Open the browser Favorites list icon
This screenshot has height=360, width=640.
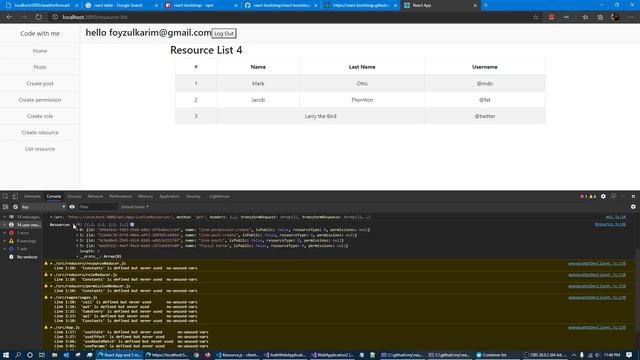585,17
